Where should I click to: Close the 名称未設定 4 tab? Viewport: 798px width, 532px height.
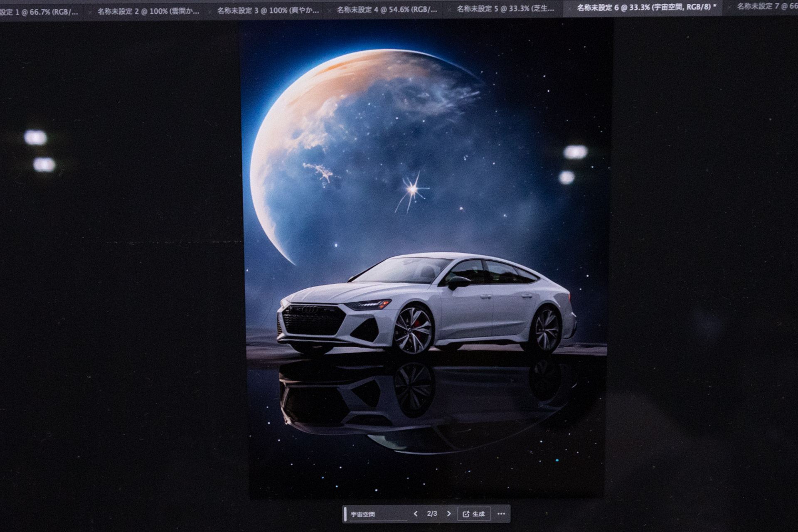pyautogui.click(x=329, y=10)
